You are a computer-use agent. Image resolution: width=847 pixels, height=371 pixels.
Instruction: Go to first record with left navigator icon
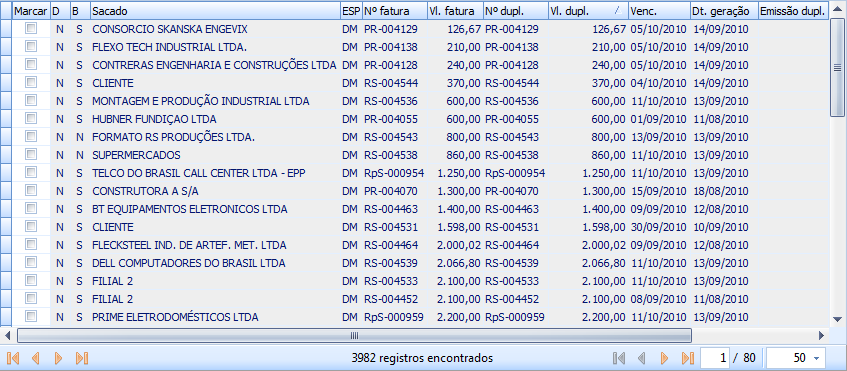(14, 358)
